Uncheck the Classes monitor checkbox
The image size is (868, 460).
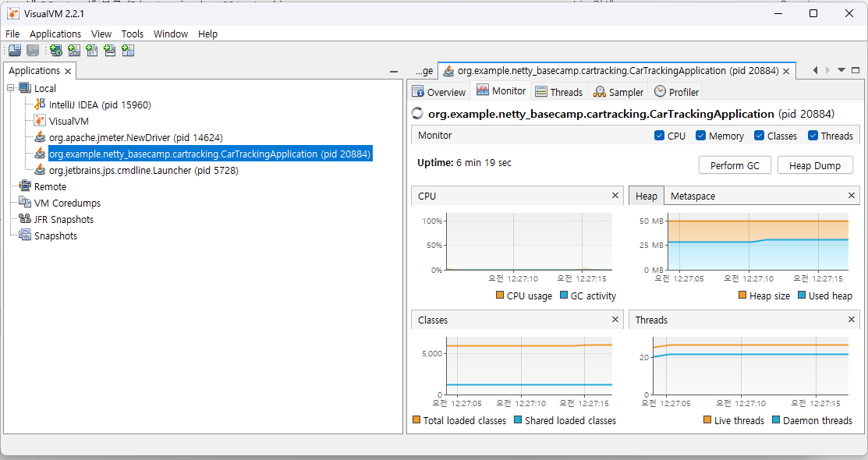point(760,136)
